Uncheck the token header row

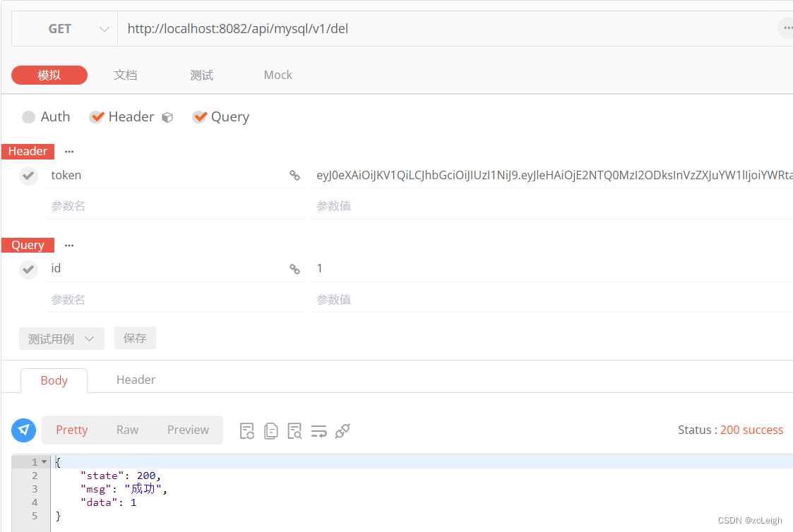pyautogui.click(x=28, y=176)
